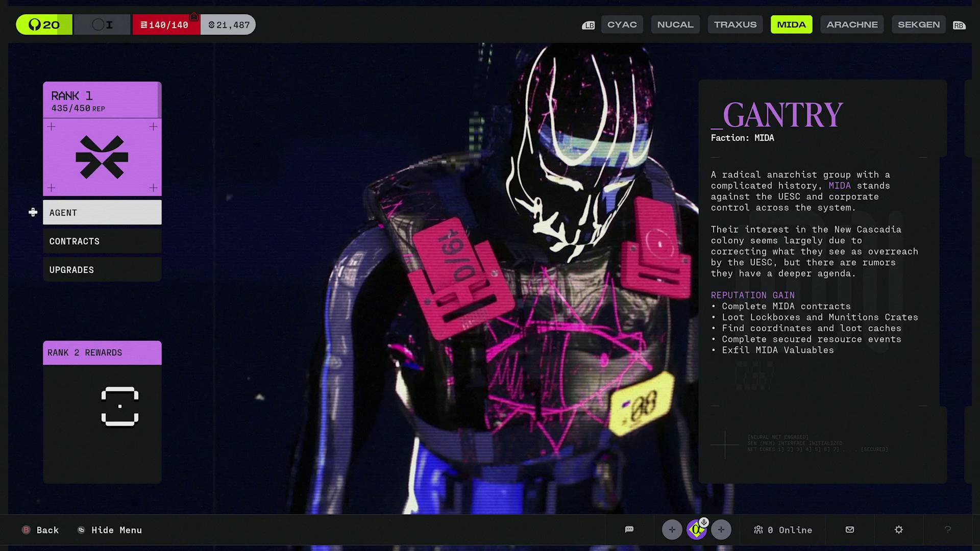Click the Rank 2 Rewards item thumbnail
980x551 pixels.
pos(119,407)
